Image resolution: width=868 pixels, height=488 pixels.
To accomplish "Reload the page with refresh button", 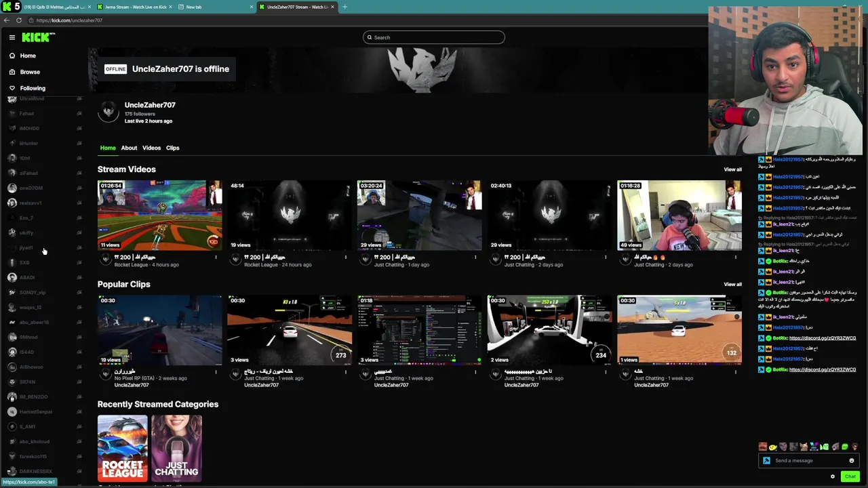I will [19, 20].
